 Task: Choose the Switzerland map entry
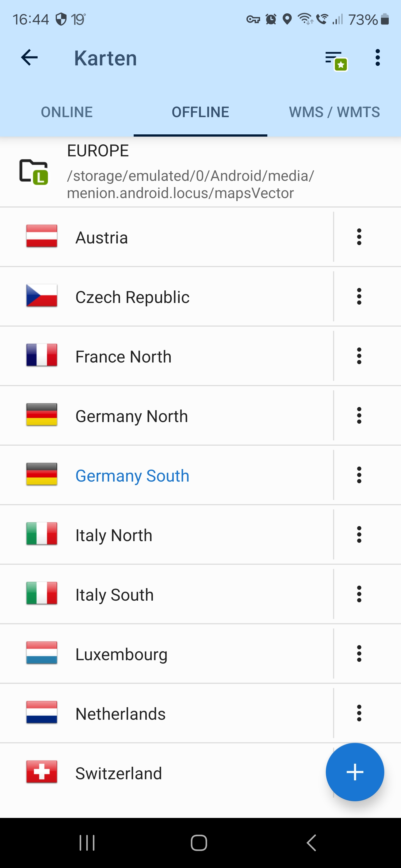tap(119, 773)
